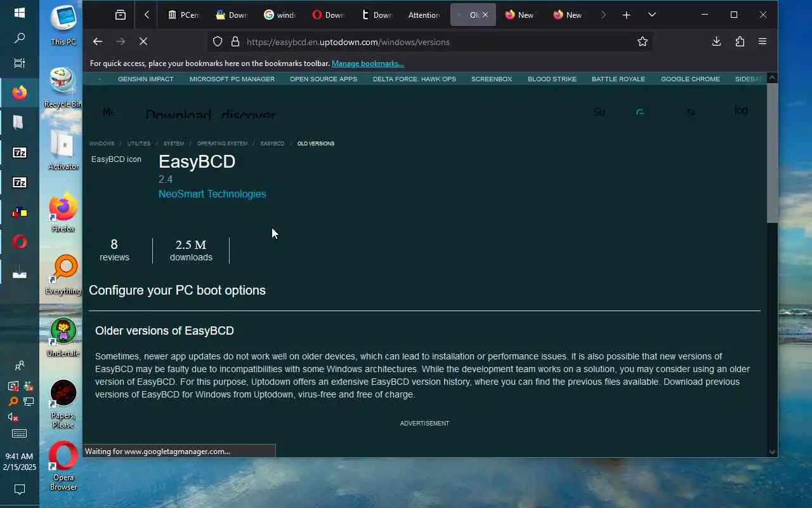Open taskbar search magnifier
The width and height of the screenshot is (812, 508).
[20, 38]
